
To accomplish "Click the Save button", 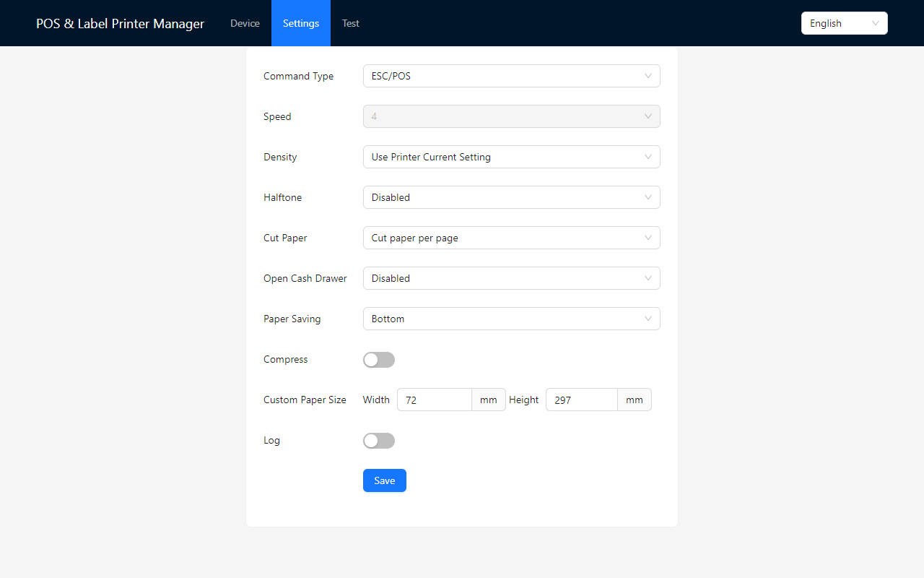I will 384,480.
